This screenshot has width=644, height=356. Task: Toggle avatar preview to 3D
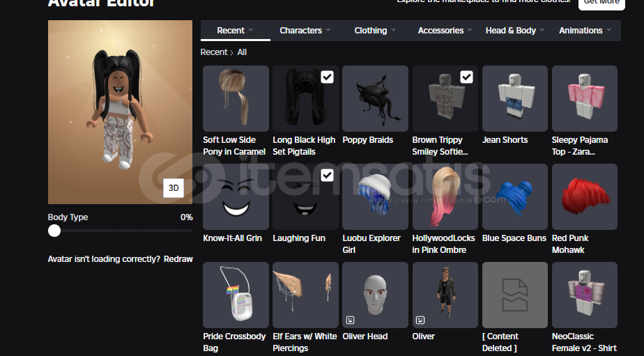(174, 187)
